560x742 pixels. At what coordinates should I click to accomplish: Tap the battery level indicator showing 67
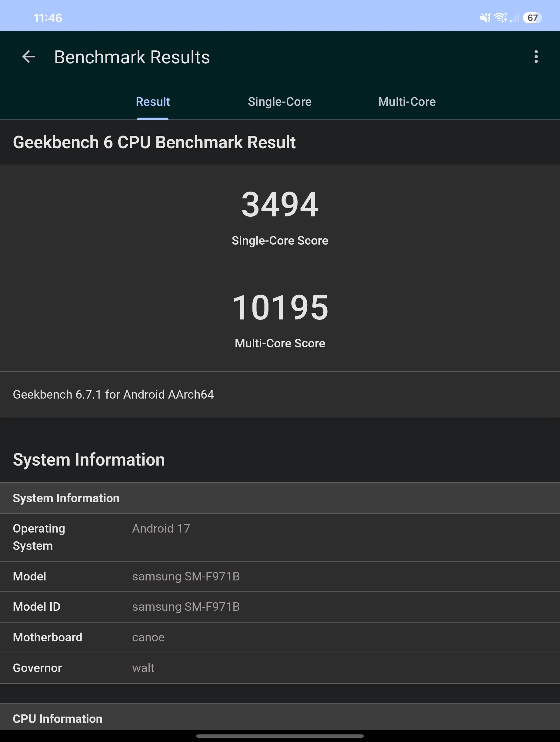tap(532, 18)
